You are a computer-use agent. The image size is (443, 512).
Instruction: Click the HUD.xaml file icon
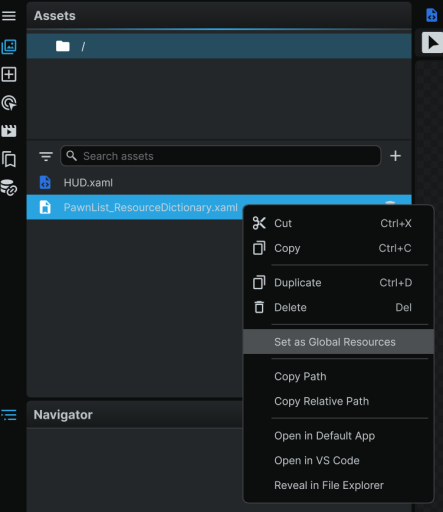pyautogui.click(x=45, y=182)
